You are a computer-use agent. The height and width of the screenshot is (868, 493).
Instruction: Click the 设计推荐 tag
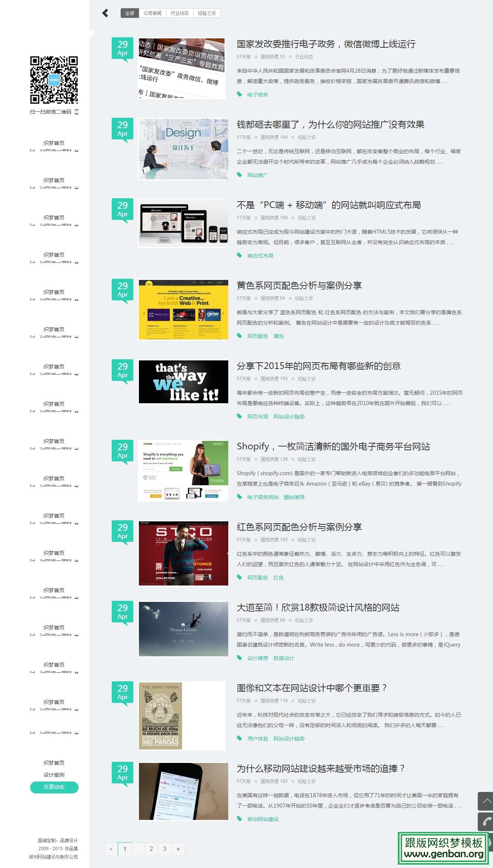258,658
